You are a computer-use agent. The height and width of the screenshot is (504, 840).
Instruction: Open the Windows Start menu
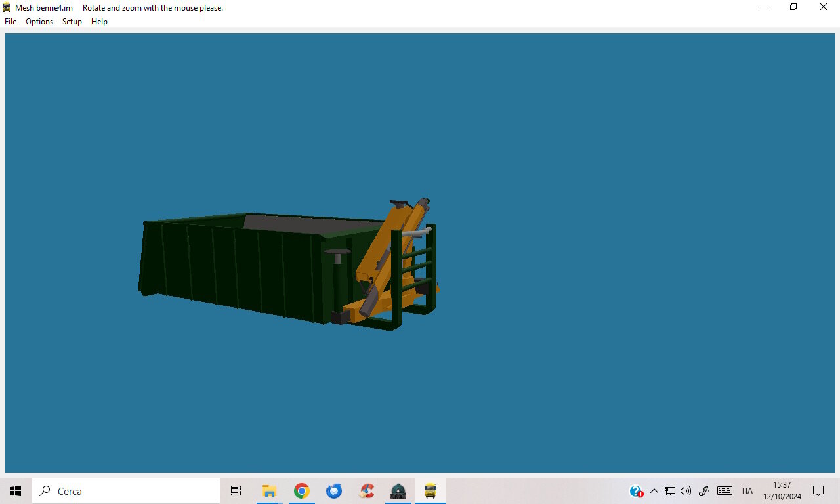click(16, 491)
